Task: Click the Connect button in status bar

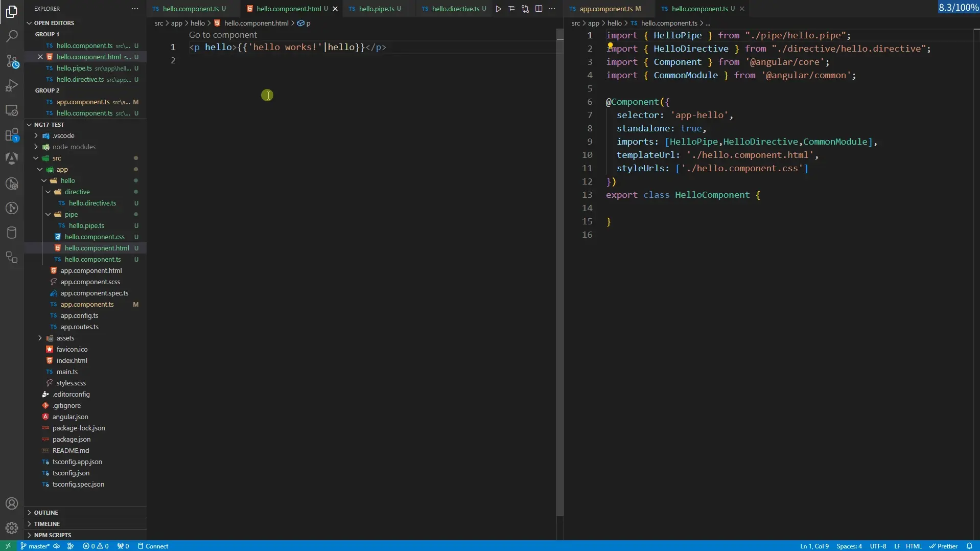Action: click(153, 546)
